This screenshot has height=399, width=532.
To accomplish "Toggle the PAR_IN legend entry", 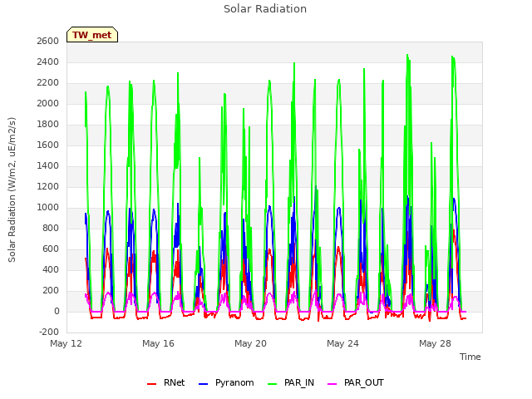I will (x=291, y=382).
